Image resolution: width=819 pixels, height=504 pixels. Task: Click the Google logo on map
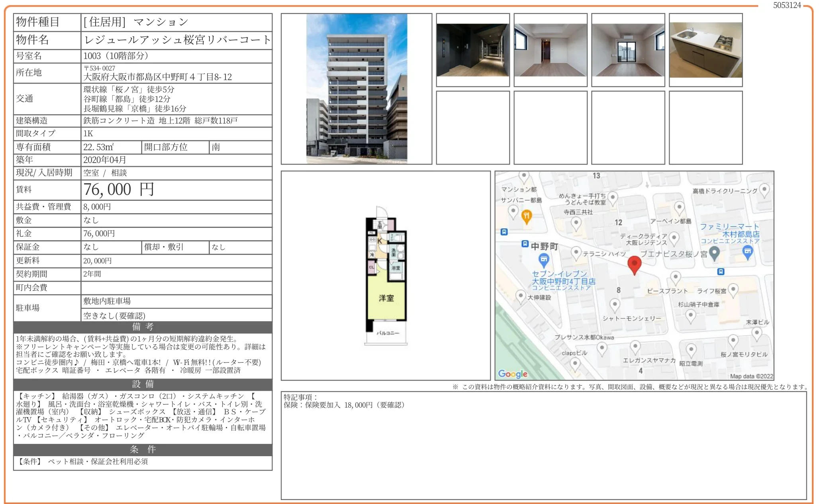(x=513, y=374)
